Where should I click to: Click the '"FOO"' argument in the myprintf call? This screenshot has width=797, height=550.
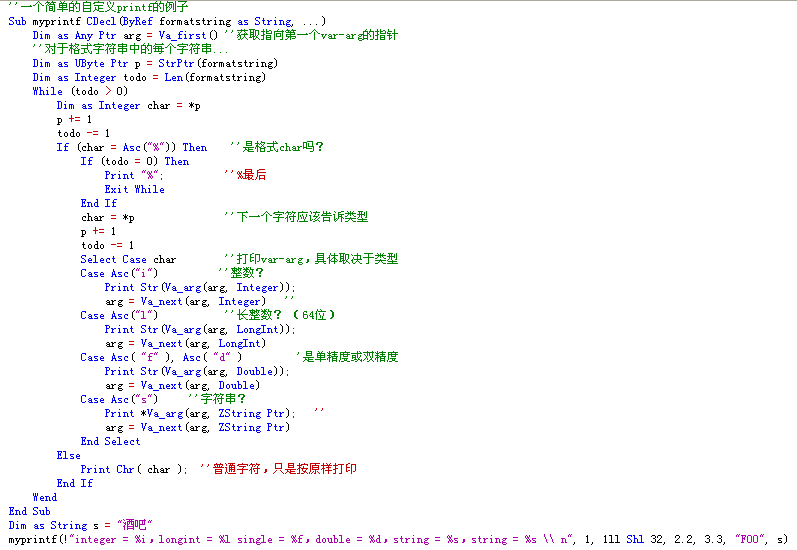click(x=750, y=540)
